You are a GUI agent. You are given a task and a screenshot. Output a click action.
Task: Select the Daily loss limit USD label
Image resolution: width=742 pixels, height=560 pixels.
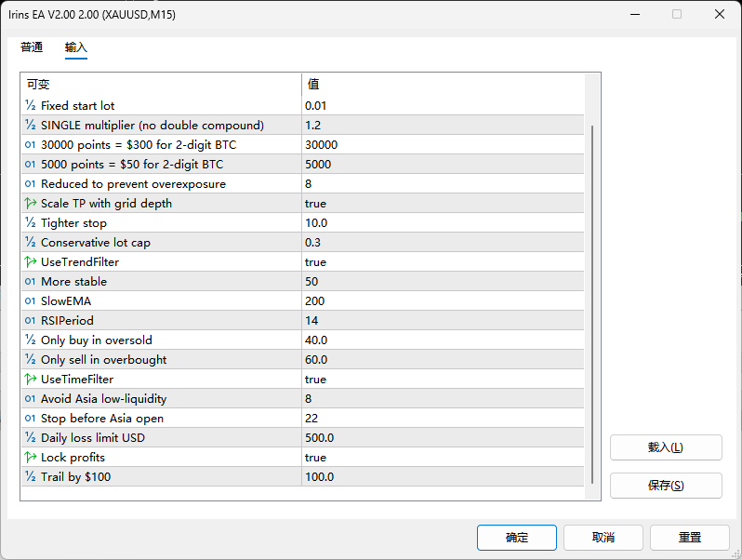[93, 438]
